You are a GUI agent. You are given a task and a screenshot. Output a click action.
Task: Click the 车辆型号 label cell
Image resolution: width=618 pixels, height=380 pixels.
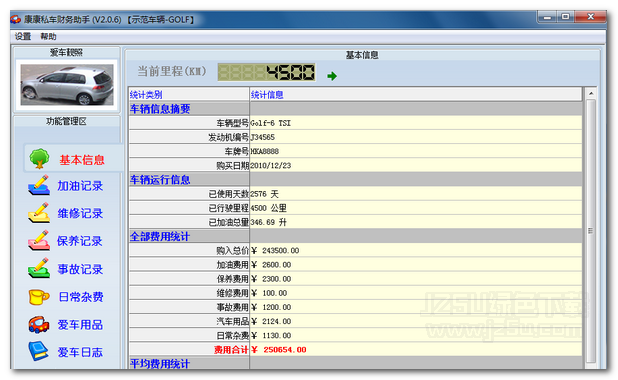(x=189, y=123)
